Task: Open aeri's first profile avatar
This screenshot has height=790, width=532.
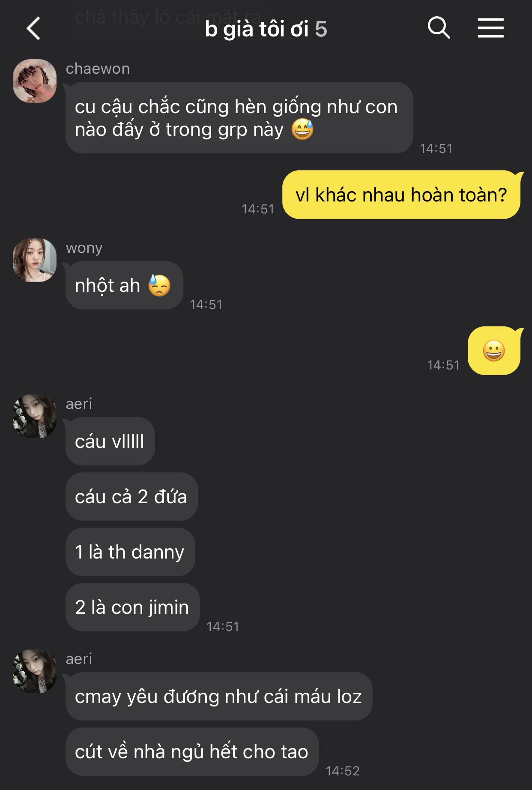Action: click(35, 416)
